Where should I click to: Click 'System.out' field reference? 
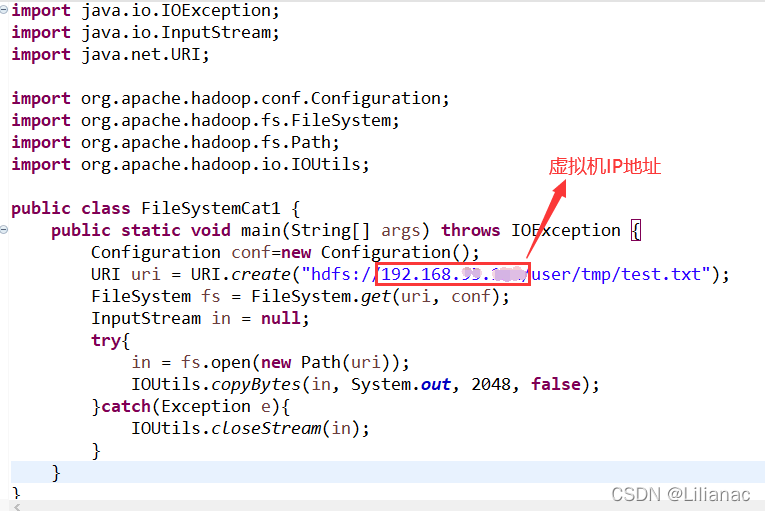(x=401, y=384)
